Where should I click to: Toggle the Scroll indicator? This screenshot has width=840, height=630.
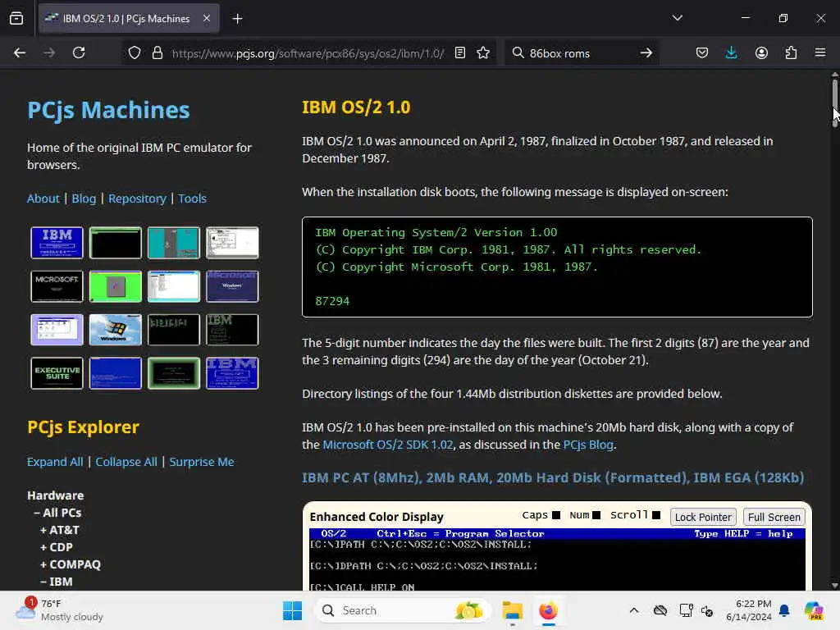click(x=656, y=515)
